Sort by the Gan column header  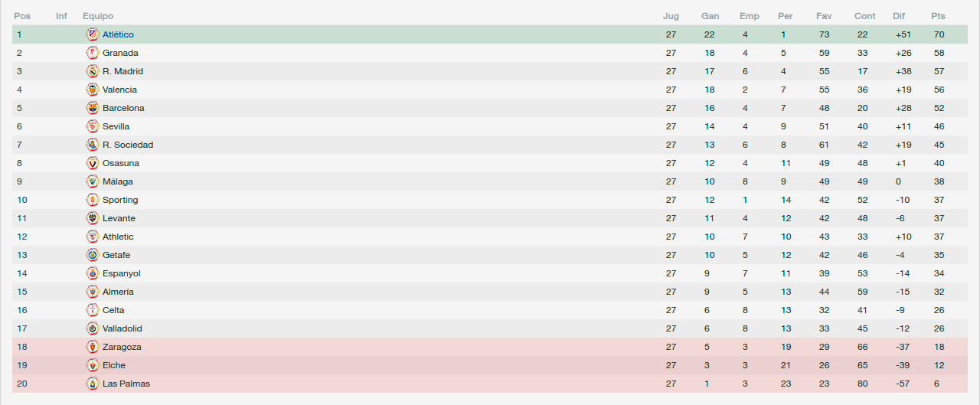point(710,16)
